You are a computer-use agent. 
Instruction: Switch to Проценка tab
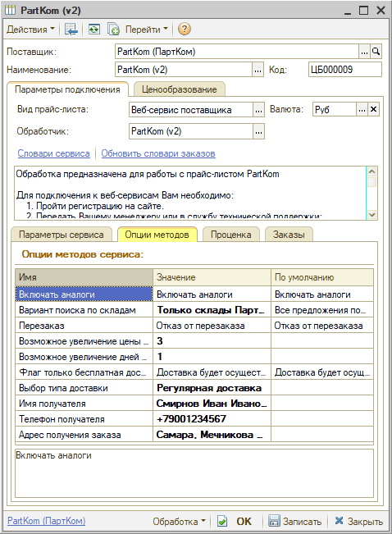pyautogui.click(x=231, y=235)
